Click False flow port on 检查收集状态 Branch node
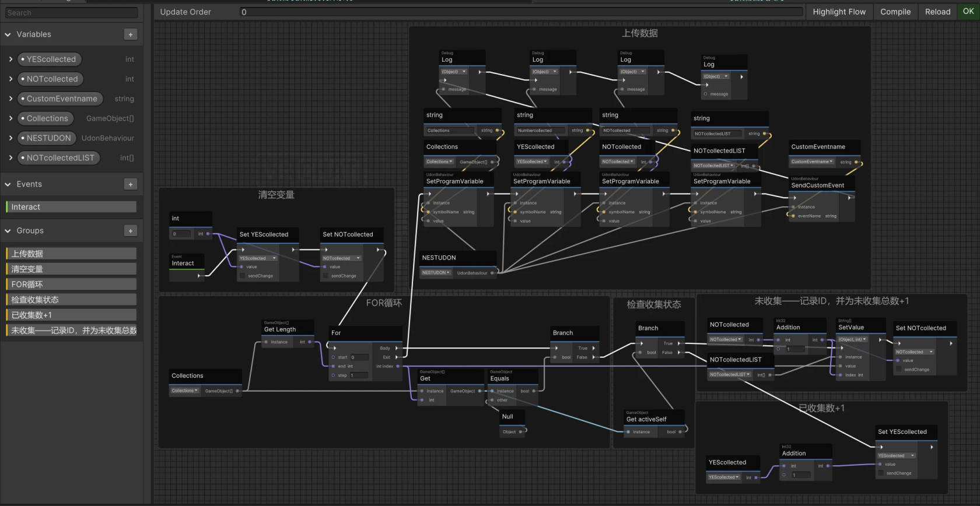Image resolution: width=980 pixels, height=506 pixels. 679,352
